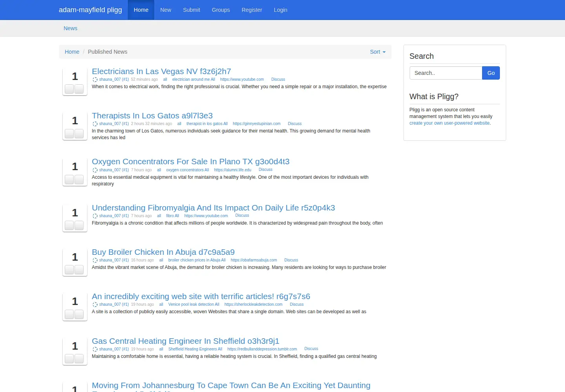Downvote the Gas Central Heating Engineer story (right button)
The height and width of the screenshot is (392, 565).
[79, 359]
